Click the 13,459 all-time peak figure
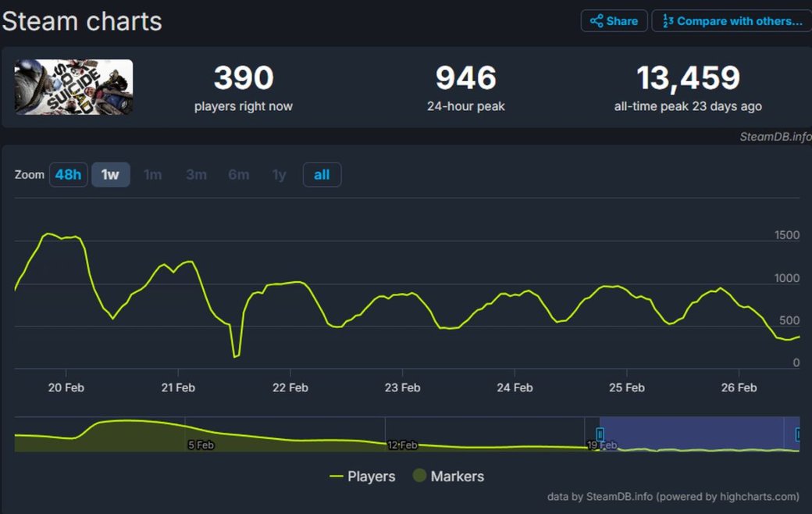 point(688,78)
